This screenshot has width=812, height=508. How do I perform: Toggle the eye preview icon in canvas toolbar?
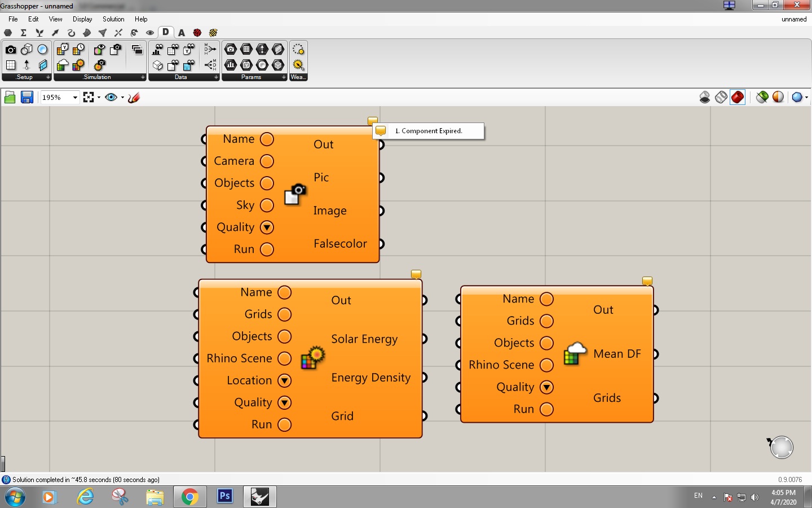point(111,97)
